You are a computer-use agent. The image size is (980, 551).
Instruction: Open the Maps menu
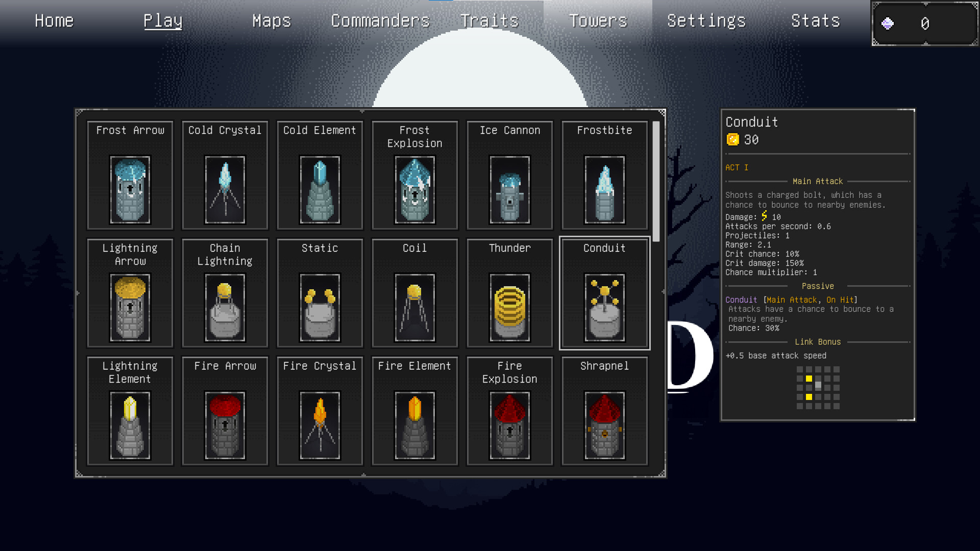(x=271, y=20)
